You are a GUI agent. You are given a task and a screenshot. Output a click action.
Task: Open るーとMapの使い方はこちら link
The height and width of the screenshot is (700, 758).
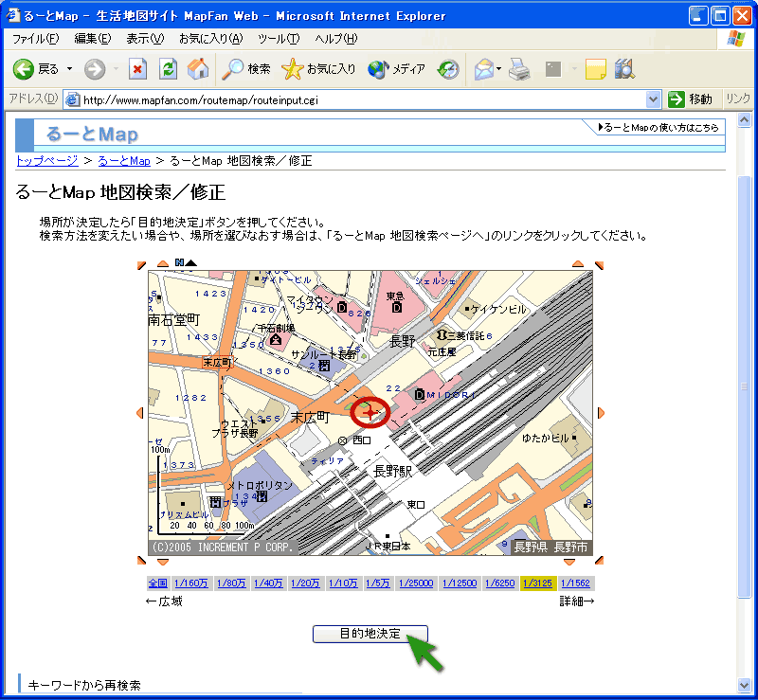(x=658, y=128)
